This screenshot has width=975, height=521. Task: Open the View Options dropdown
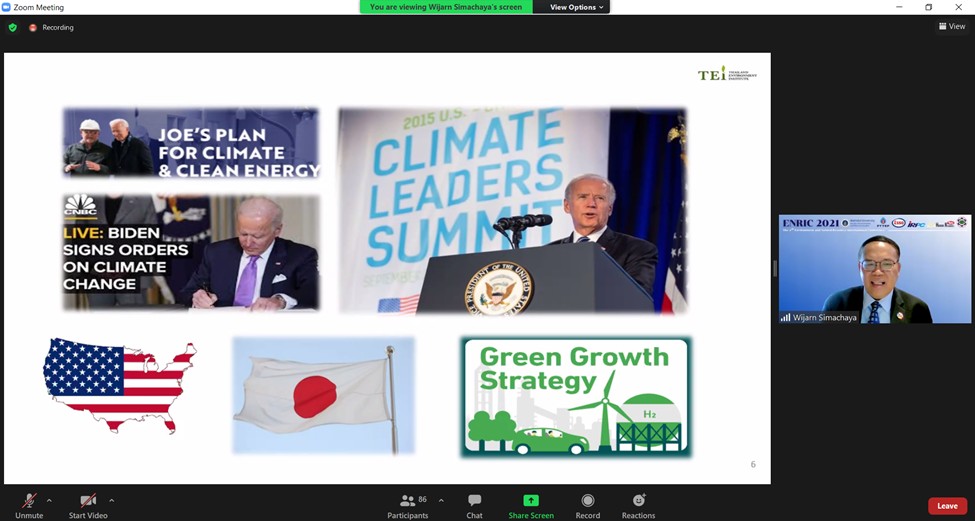point(576,7)
